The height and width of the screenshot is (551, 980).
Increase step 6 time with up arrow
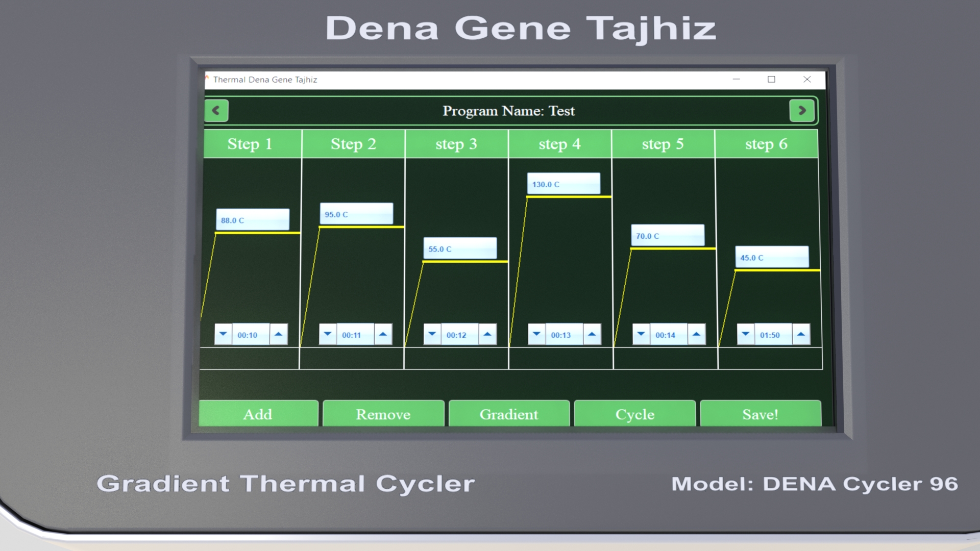[801, 335]
